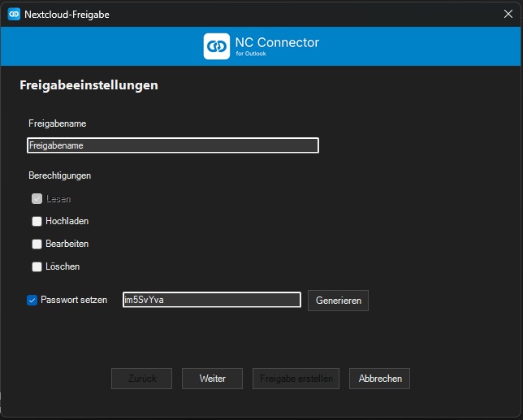Click the Freigabeeinstellungen heading

[x=89, y=85]
